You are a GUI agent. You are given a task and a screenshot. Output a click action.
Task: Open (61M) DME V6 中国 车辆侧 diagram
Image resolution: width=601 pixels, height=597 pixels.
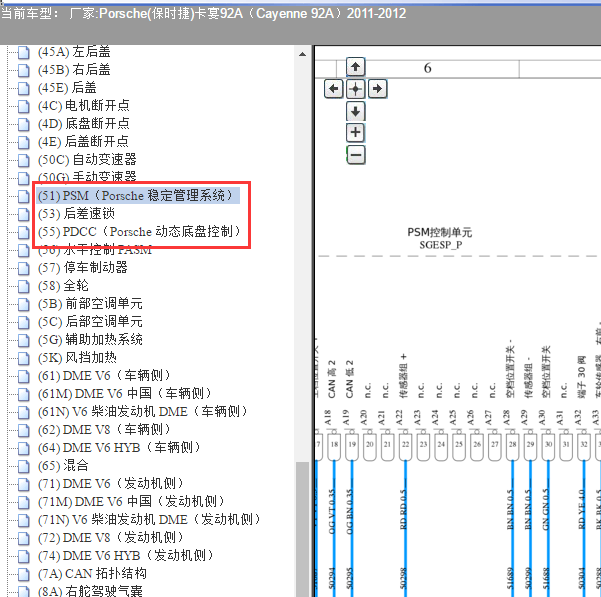(125, 394)
